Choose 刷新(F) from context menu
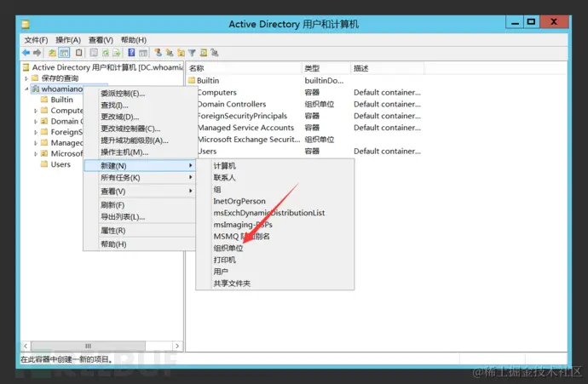This screenshot has width=588, height=384. tap(139, 205)
